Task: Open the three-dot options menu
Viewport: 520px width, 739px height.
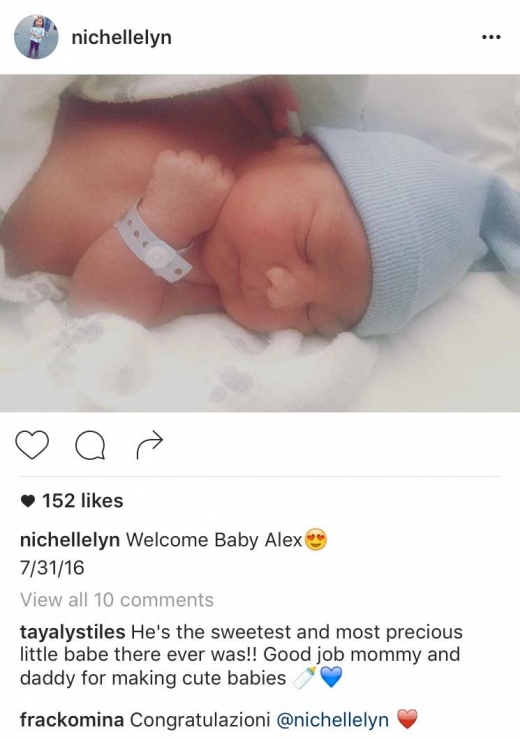Action: [x=491, y=37]
